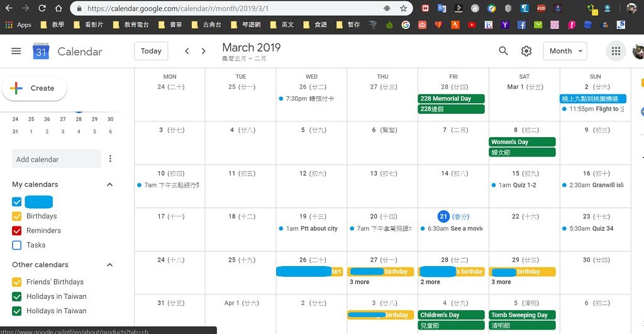Open the 教學 bookmark folder
The width and height of the screenshot is (644, 334).
[x=53, y=25]
